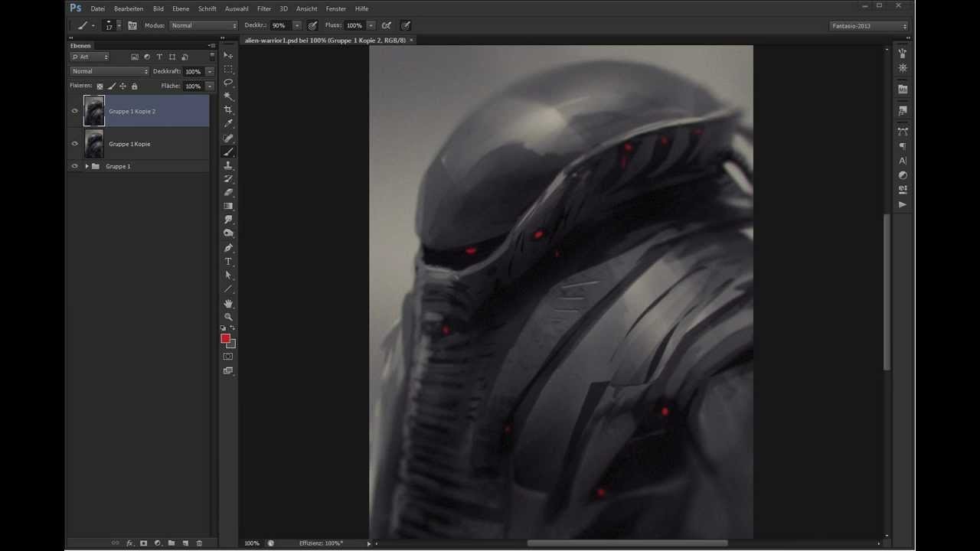
Task: Toggle lock transparent pixels
Action: tap(100, 86)
